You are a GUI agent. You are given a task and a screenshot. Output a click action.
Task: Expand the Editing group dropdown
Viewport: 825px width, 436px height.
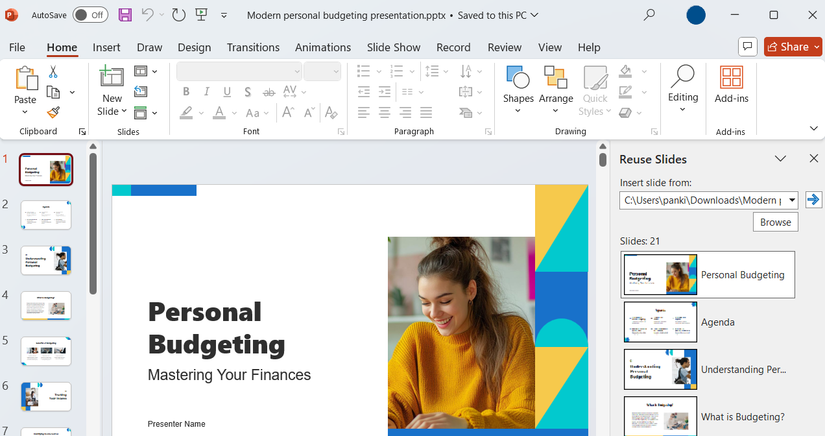click(682, 109)
